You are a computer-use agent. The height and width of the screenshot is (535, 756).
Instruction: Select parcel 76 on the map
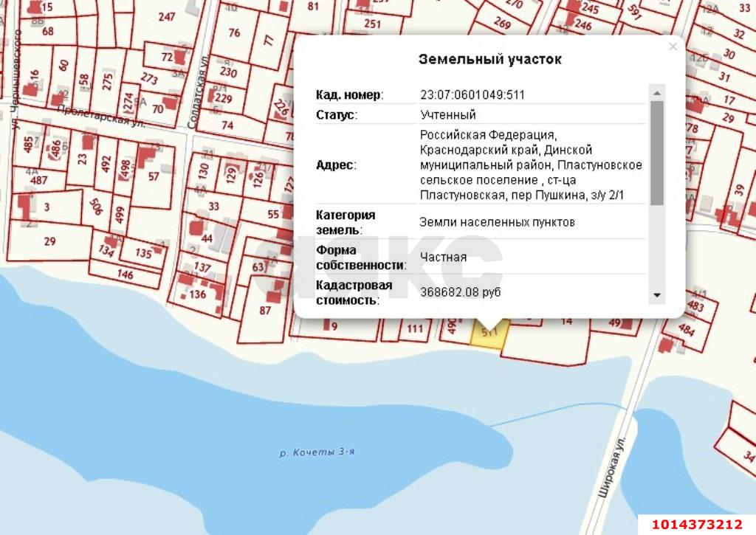pyautogui.click(x=235, y=33)
